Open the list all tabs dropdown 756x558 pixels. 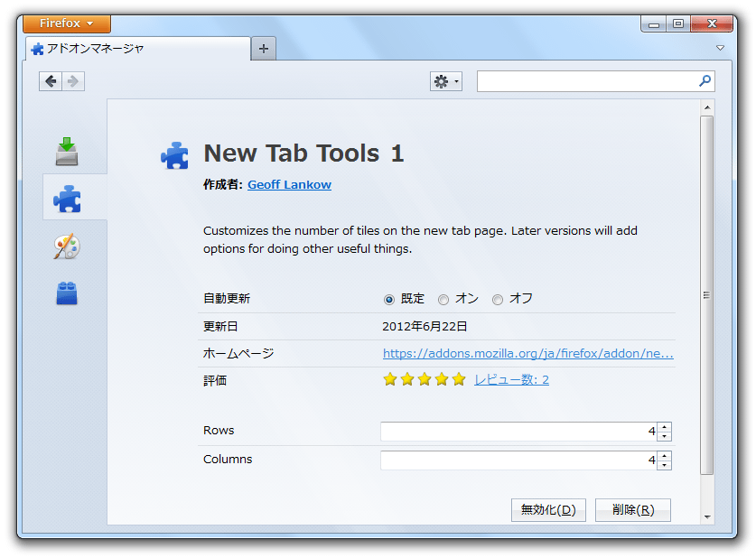720,48
